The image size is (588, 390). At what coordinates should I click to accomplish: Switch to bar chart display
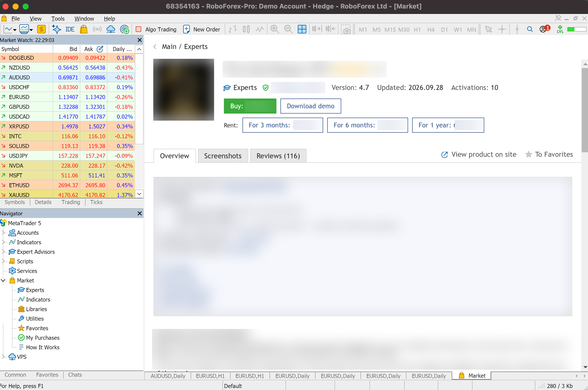pyautogui.click(x=233, y=29)
